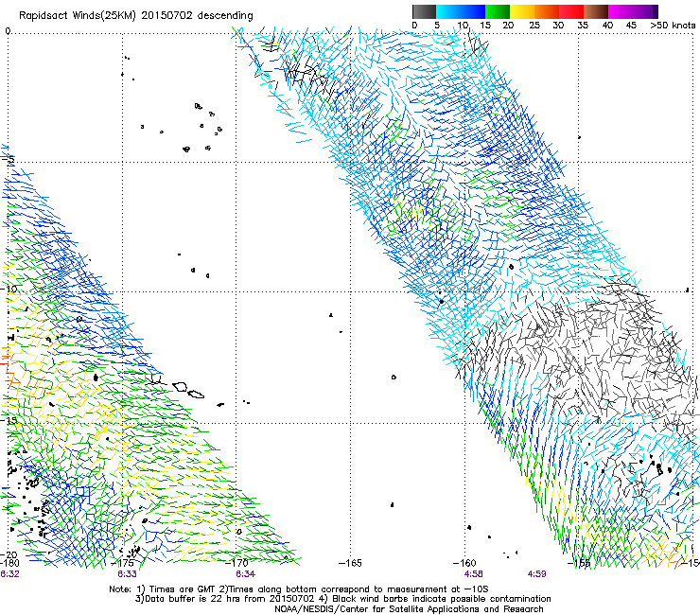
Task: Click the -20 latitude axis label
Action: 9,554
